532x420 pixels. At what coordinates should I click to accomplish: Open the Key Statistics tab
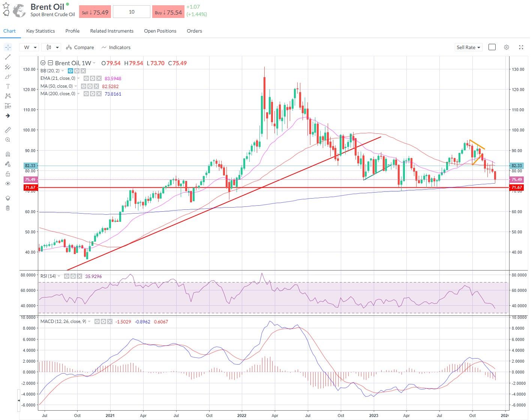coord(40,31)
